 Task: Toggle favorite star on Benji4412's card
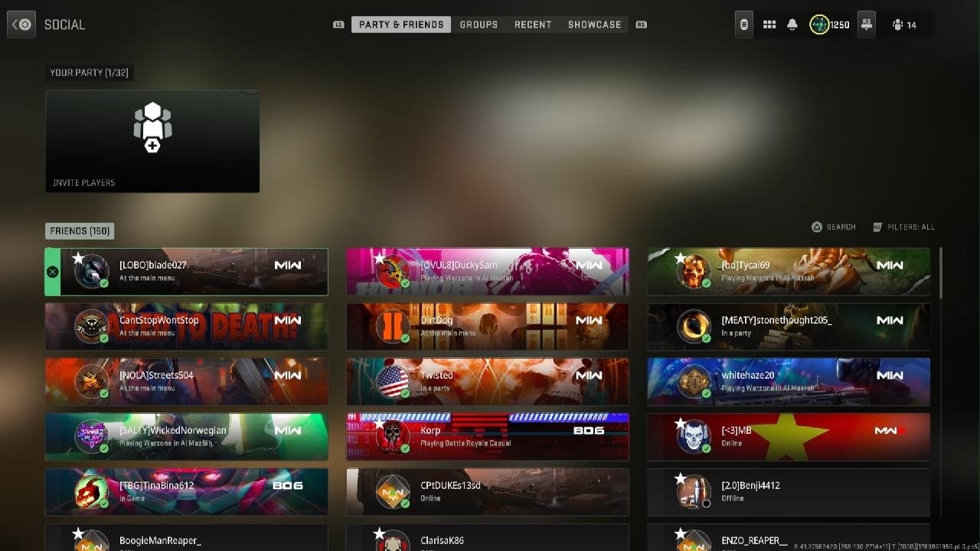pos(680,479)
